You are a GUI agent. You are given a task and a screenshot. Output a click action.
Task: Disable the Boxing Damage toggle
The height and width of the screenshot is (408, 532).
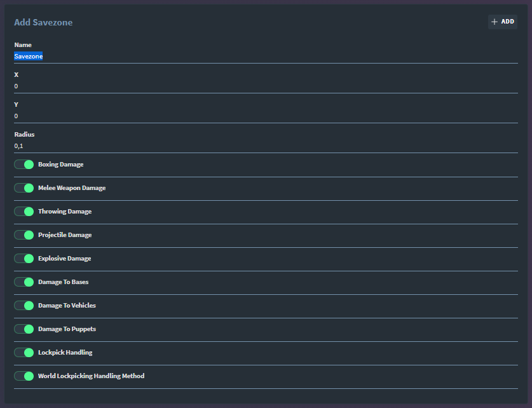point(24,165)
